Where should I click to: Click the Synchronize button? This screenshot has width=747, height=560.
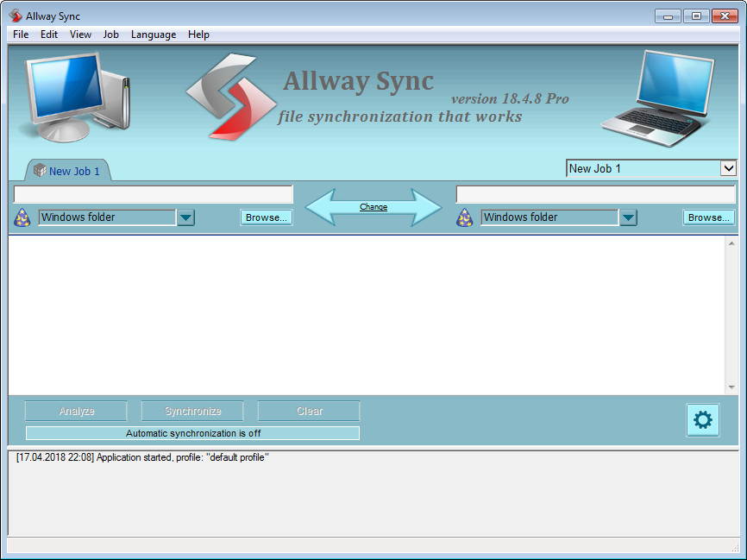pyautogui.click(x=192, y=411)
